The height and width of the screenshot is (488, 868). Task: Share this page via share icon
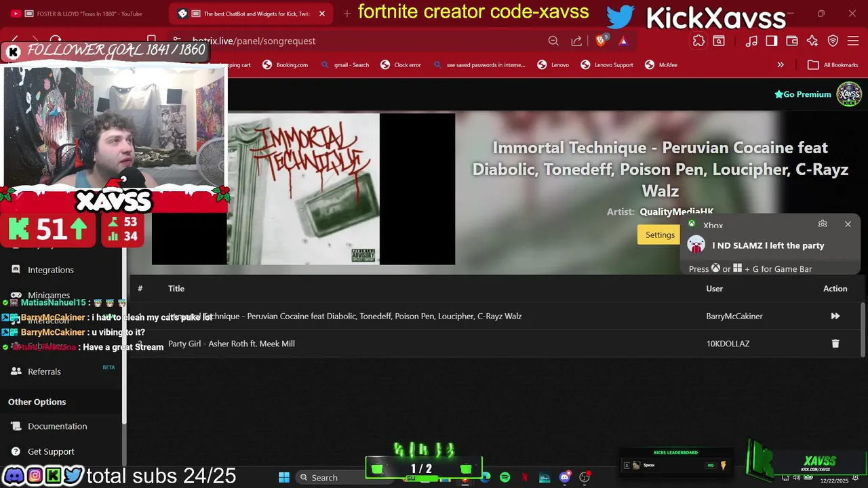pos(576,41)
